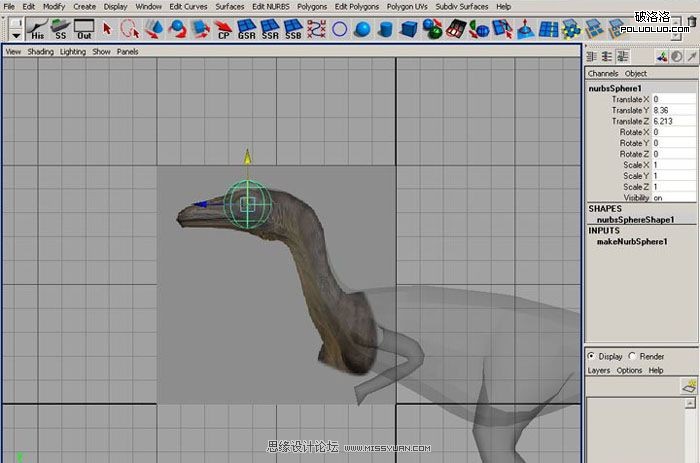
Task: Open the Channels menu in channel box
Action: (603, 74)
